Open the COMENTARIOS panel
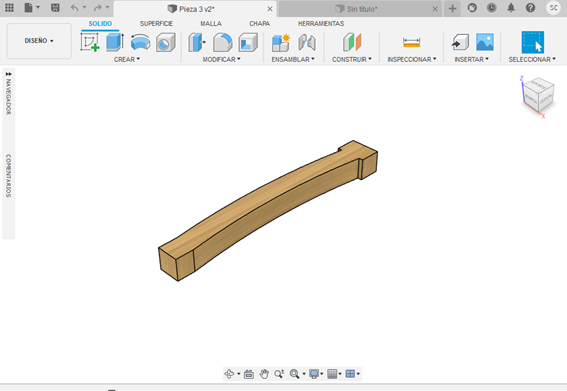This screenshot has height=391, width=567. (8, 176)
